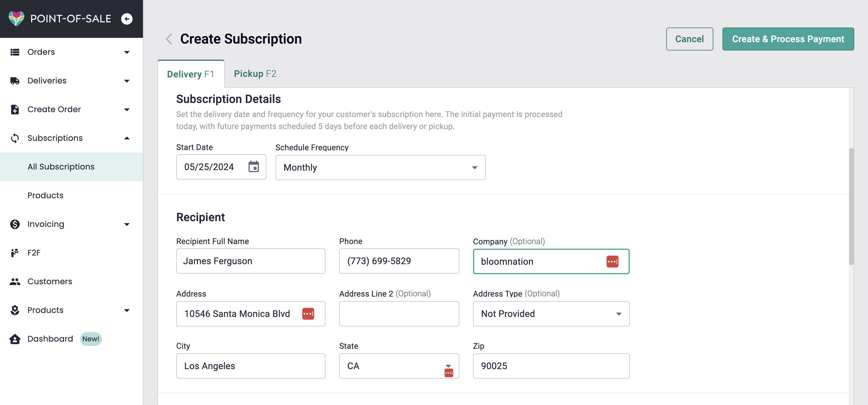The image size is (868, 405).
Task: Expand the bottom Products menu arrow
Action: [x=127, y=310]
